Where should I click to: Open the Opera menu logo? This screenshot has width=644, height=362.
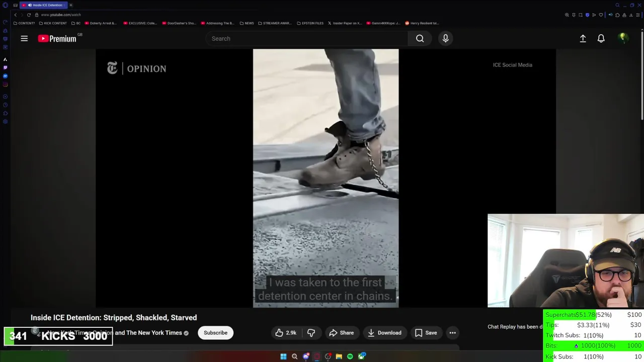(5, 5)
